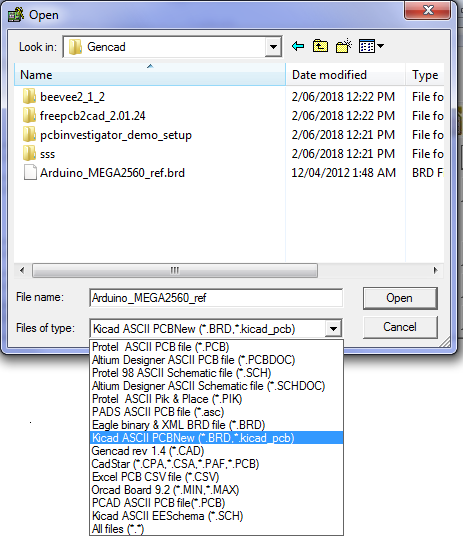
Task: Click the Open button
Action: pos(400,298)
